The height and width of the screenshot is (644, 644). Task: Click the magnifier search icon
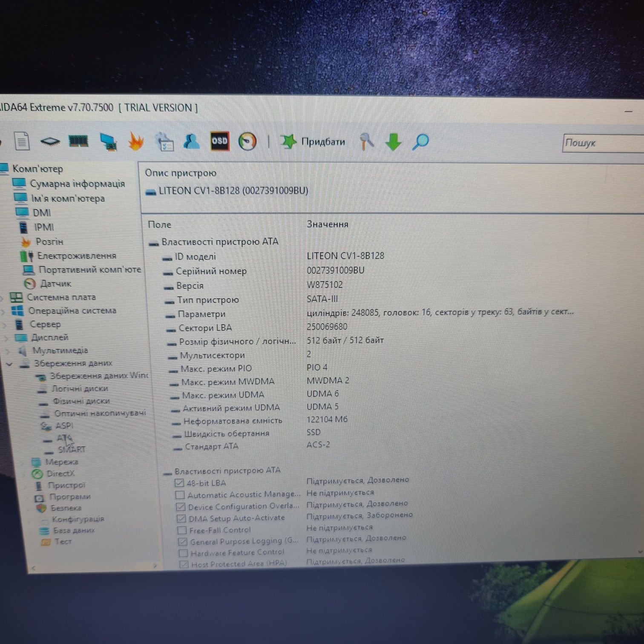[420, 142]
